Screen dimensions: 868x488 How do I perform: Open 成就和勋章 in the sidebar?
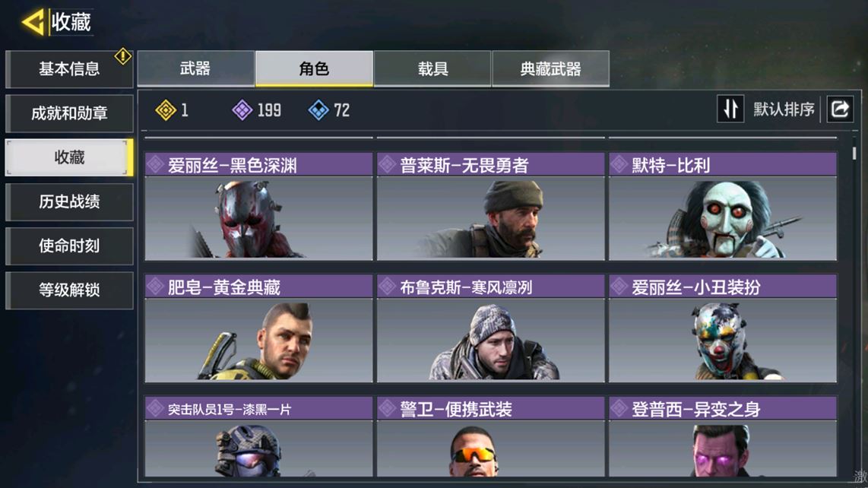69,113
